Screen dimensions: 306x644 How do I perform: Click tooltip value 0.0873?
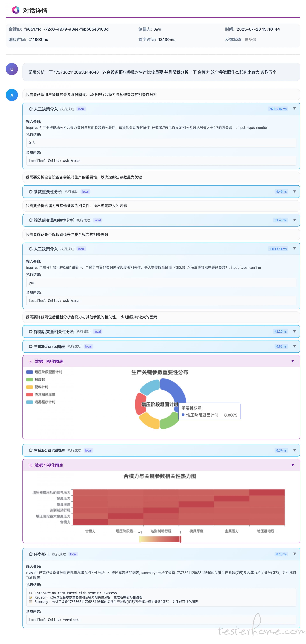tap(231, 415)
